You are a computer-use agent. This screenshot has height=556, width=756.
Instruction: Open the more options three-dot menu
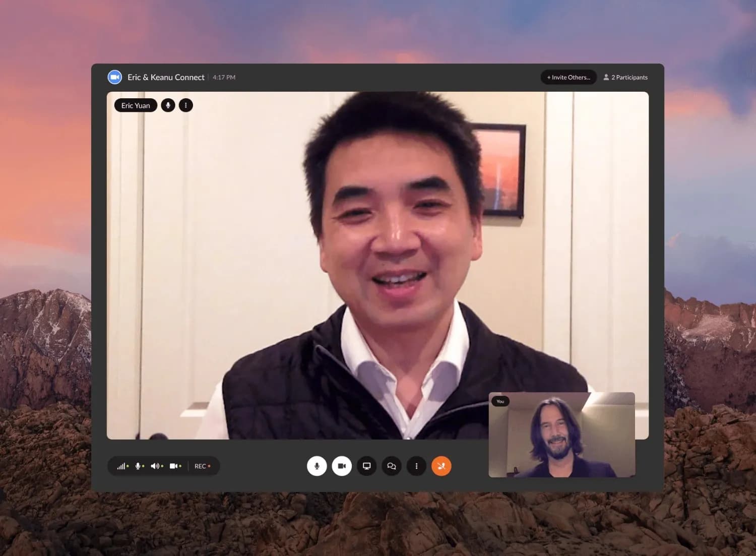tap(416, 466)
